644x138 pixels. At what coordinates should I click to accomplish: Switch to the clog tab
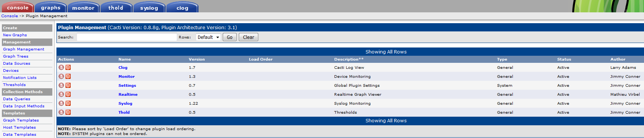tap(182, 7)
